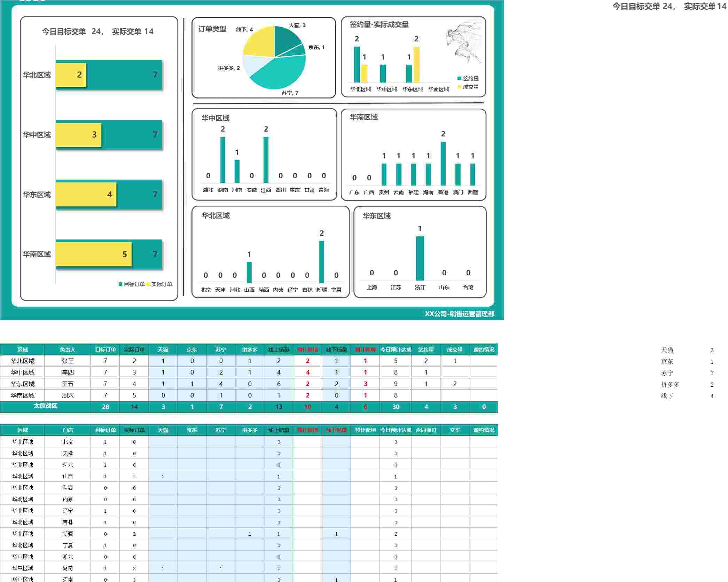Select the yellow 线下 pie slice
This screenshot has height=582, width=728.
[x=259, y=42]
